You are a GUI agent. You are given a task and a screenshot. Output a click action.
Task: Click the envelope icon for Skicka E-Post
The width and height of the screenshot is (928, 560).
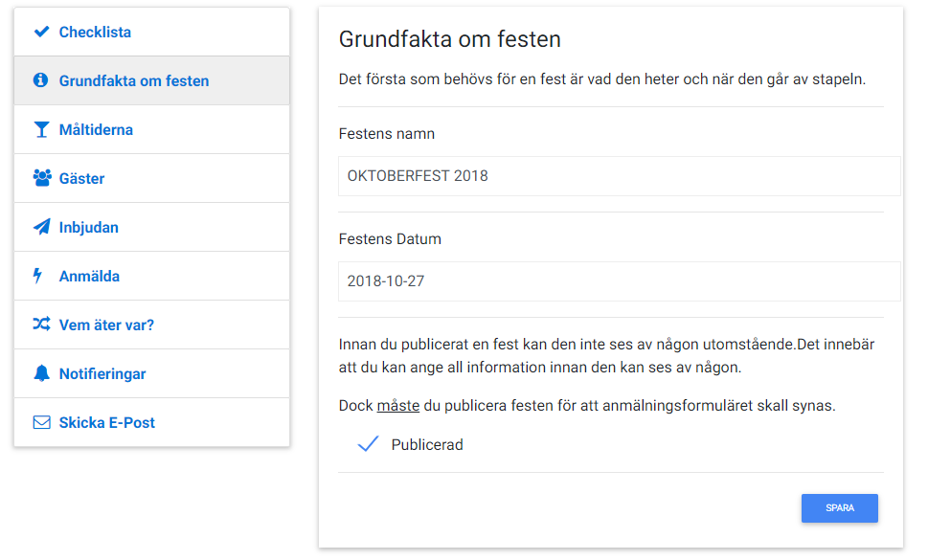(41, 422)
